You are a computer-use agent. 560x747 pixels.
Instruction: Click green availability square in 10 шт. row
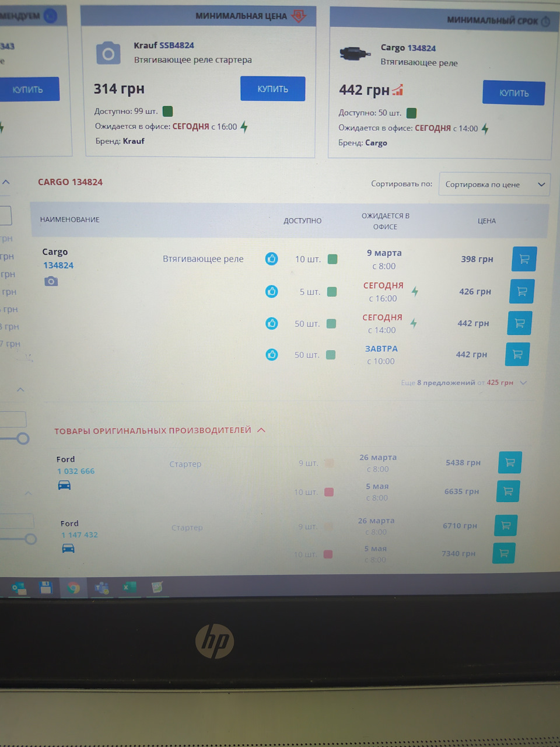tap(332, 259)
